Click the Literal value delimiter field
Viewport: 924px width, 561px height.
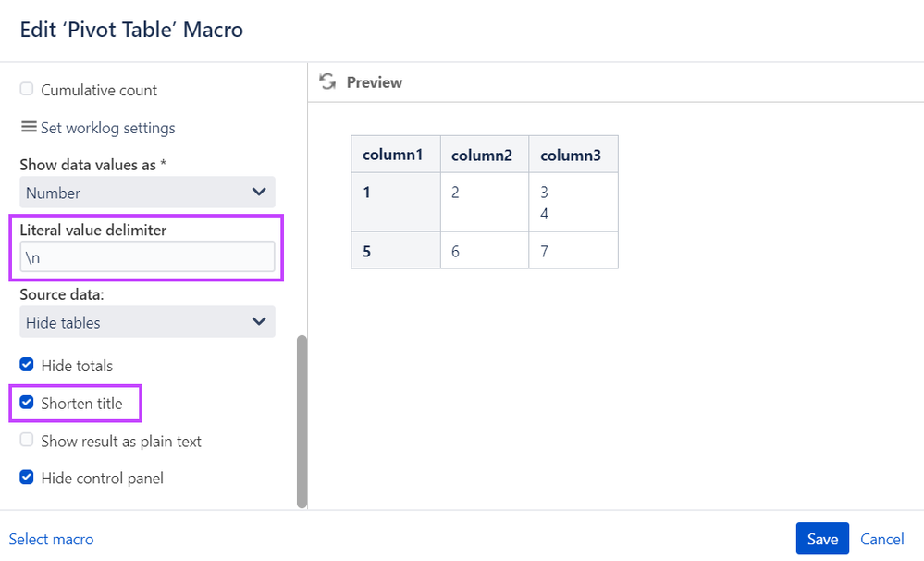point(147,256)
